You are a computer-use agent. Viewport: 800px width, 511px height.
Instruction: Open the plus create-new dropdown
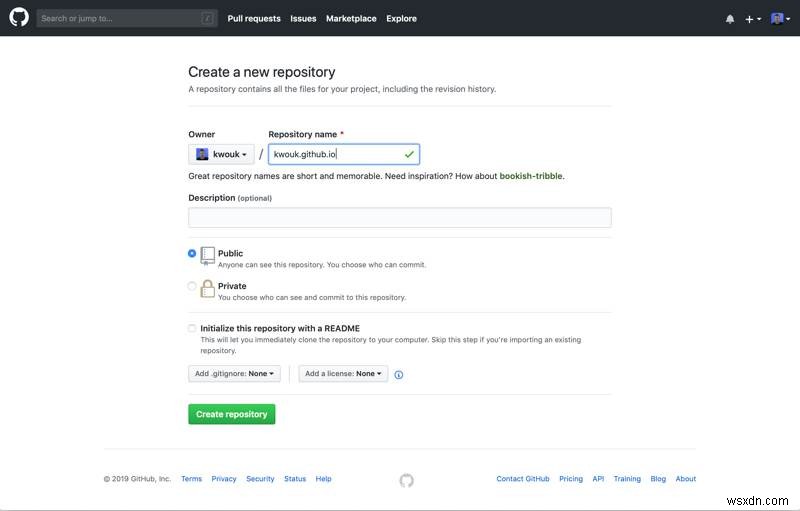[x=753, y=19]
